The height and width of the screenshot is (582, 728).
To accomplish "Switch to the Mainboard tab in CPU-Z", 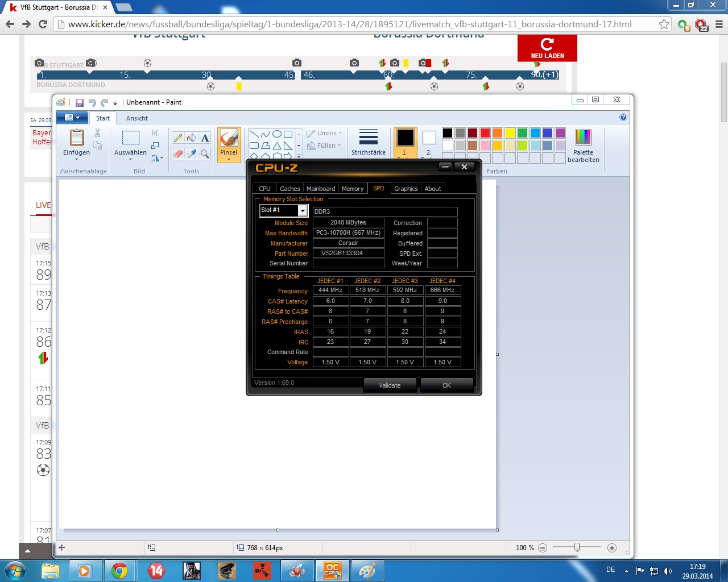I will click(x=321, y=189).
